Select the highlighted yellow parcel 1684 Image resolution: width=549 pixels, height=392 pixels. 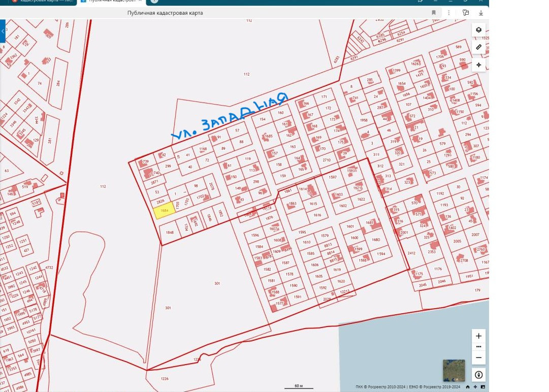[x=164, y=210]
